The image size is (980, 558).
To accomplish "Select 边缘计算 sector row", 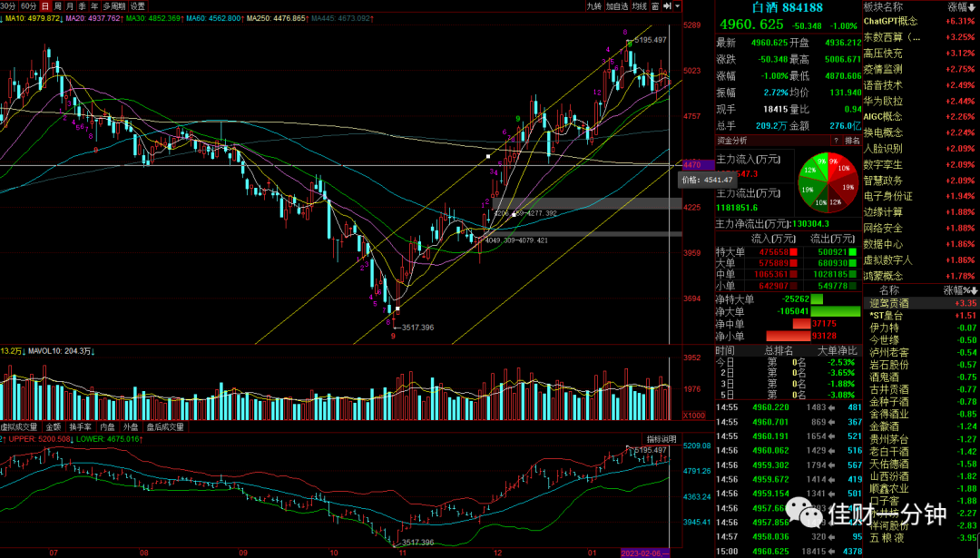I will (x=920, y=211).
